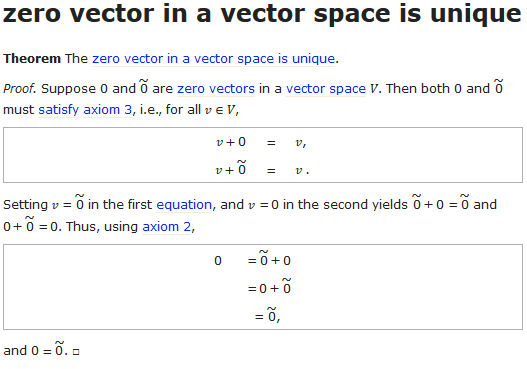Click the tilde-zero equation ending with "v ."
The image size is (527, 369).
pyautogui.click(x=262, y=168)
